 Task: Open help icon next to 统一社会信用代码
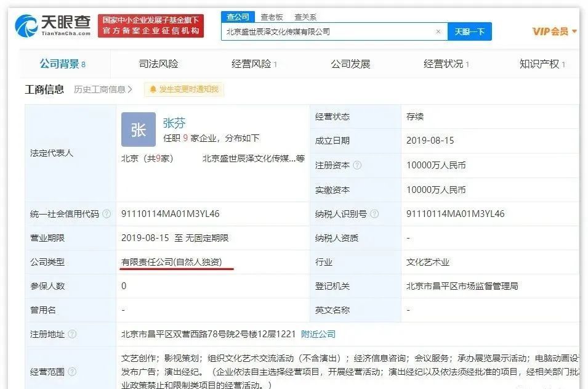click(107, 214)
